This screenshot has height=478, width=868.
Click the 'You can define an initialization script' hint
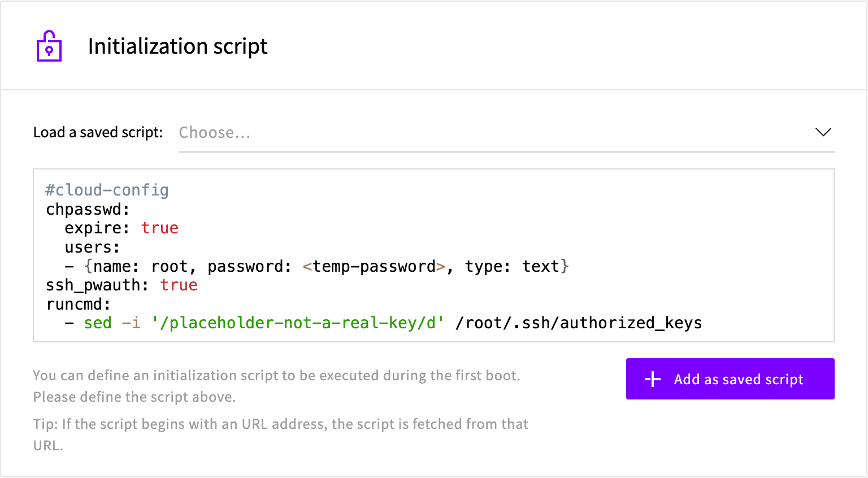pyautogui.click(x=276, y=386)
